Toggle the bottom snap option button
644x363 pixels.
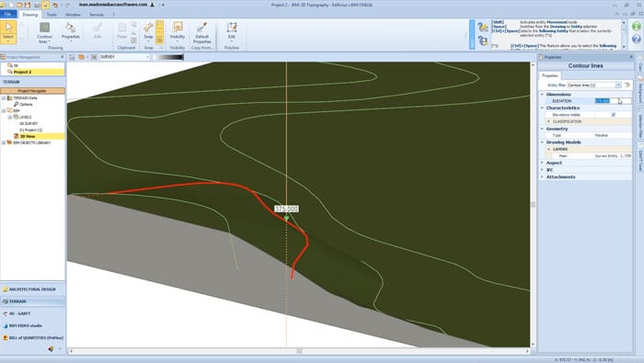[160, 40]
